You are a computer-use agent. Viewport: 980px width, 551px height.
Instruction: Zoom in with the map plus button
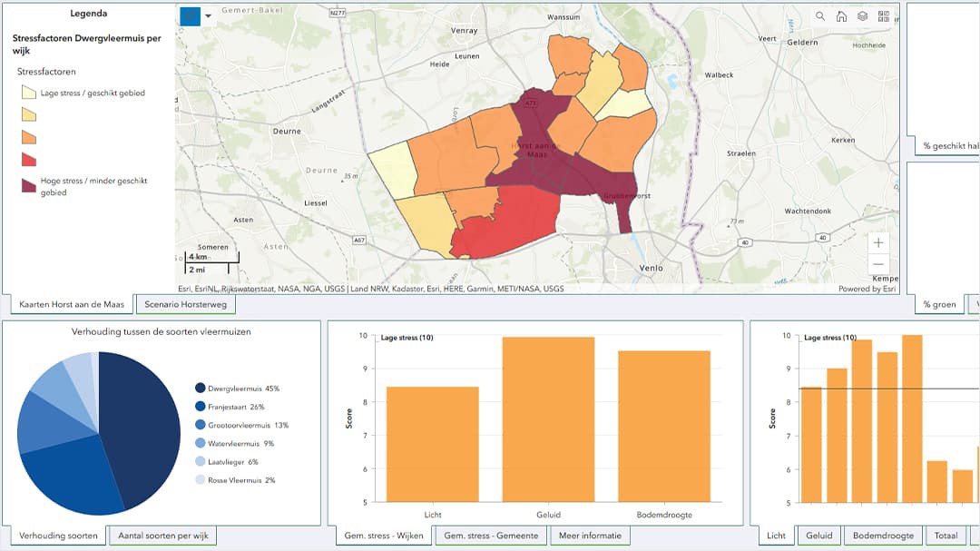878,242
